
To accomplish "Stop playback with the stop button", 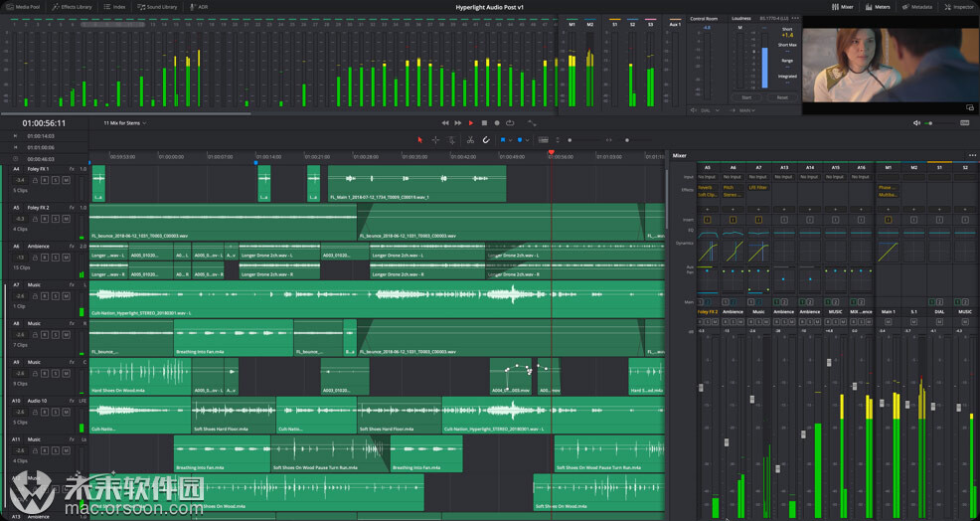I will pyautogui.click(x=484, y=123).
